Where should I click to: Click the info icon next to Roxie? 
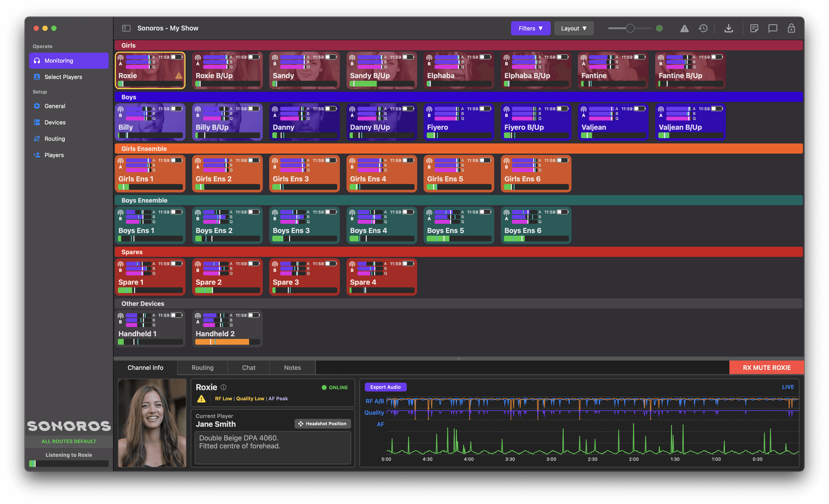223,387
